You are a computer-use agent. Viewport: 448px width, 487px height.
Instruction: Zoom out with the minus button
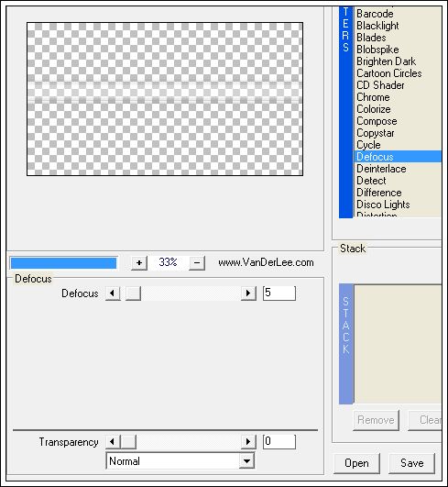click(x=197, y=262)
